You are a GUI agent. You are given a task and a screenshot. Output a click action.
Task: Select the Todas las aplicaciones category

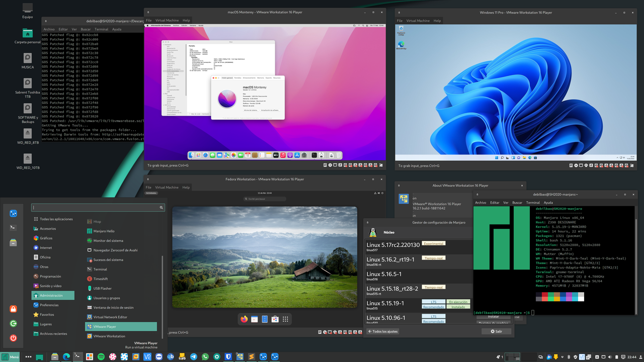53,219
